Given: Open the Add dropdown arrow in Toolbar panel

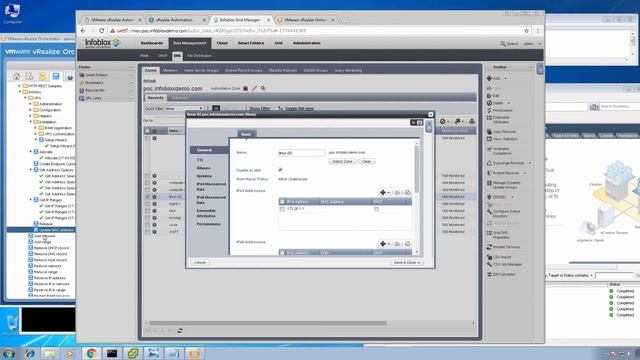Looking at the screenshot, I should [x=505, y=78].
